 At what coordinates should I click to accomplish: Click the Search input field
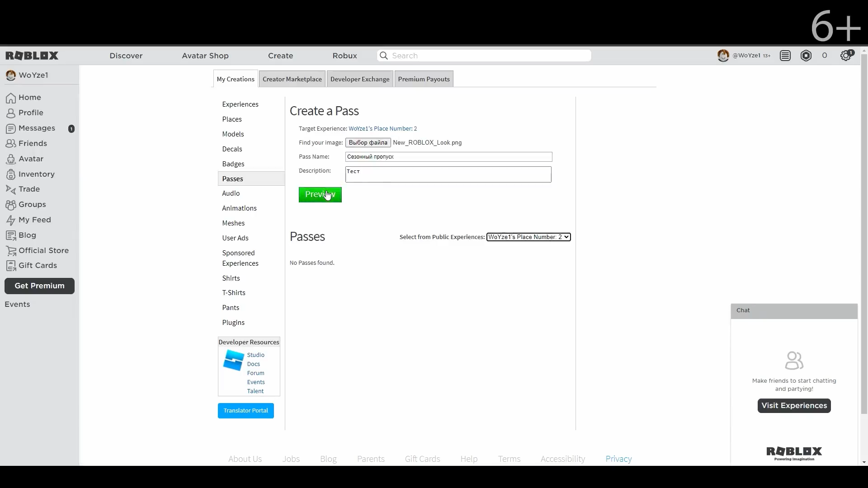point(484,56)
